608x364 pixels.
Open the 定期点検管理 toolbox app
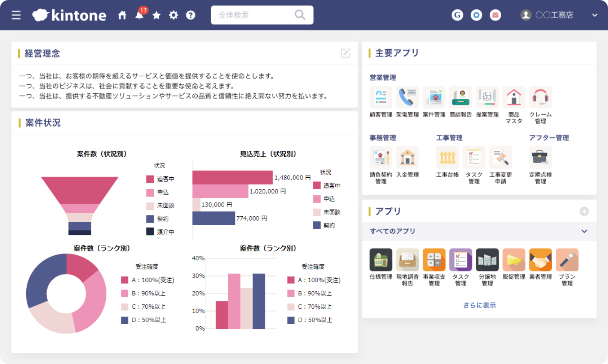540,158
